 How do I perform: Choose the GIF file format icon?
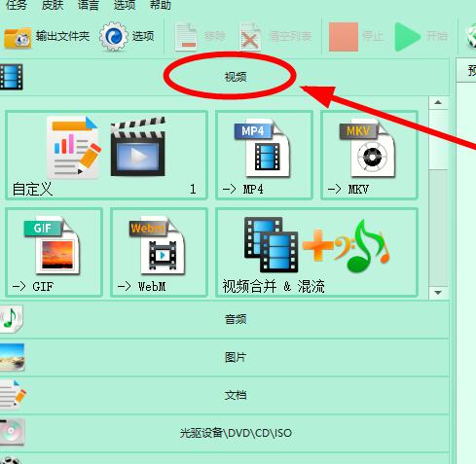(52, 246)
